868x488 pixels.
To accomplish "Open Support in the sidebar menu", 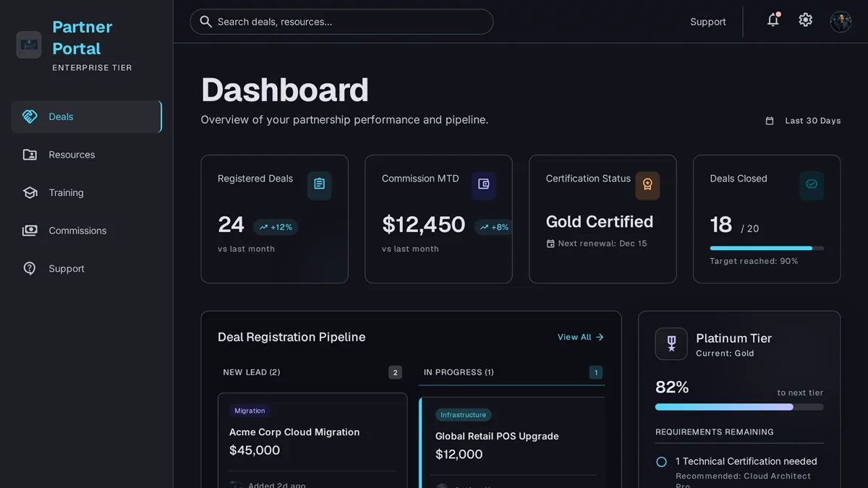I will pyautogui.click(x=86, y=269).
